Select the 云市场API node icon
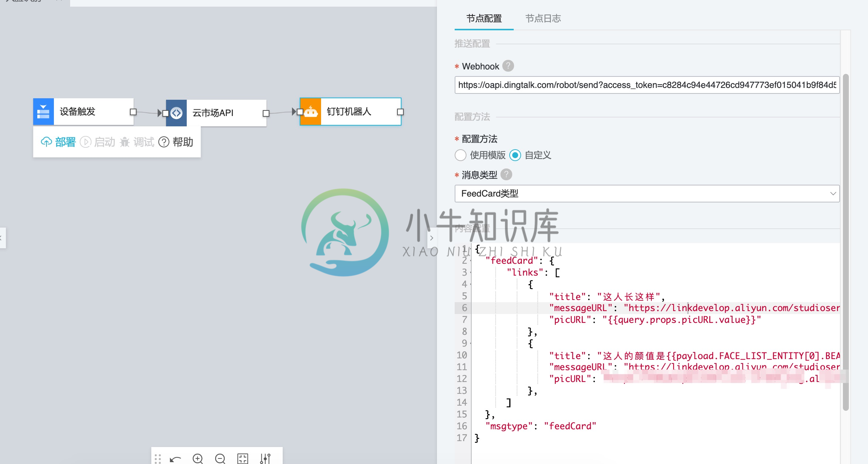The width and height of the screenshot is (868, 464). [176, 113]
